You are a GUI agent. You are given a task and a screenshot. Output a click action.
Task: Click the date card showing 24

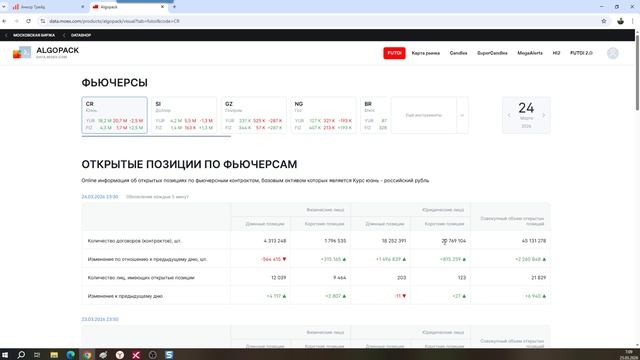(526, 116)
